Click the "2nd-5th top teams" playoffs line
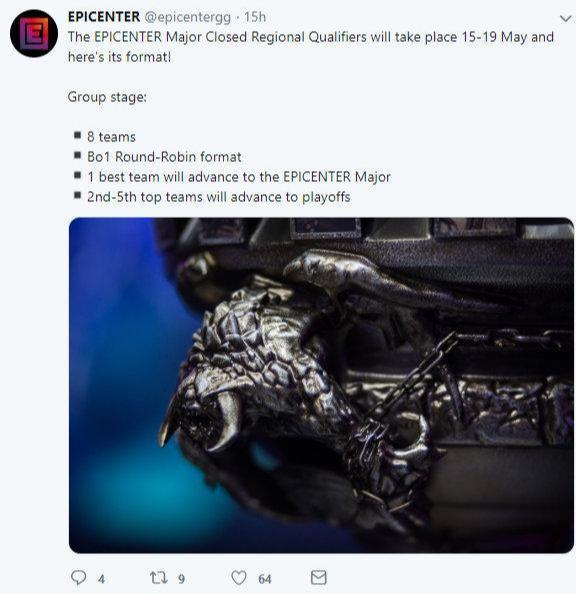 pos(219,197)
